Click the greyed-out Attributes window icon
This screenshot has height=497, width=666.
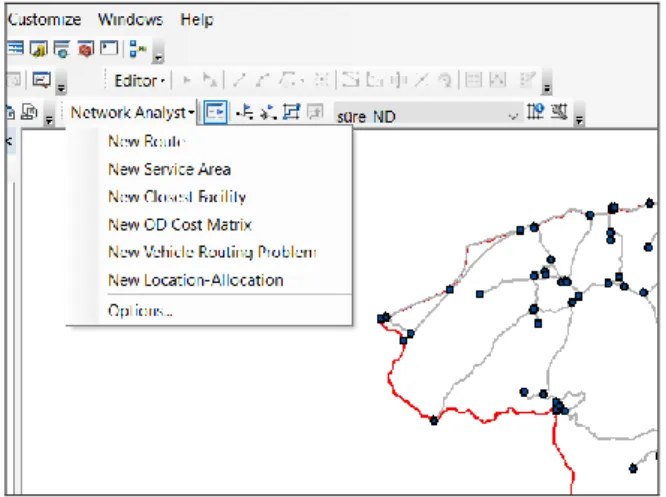point(474,79)
